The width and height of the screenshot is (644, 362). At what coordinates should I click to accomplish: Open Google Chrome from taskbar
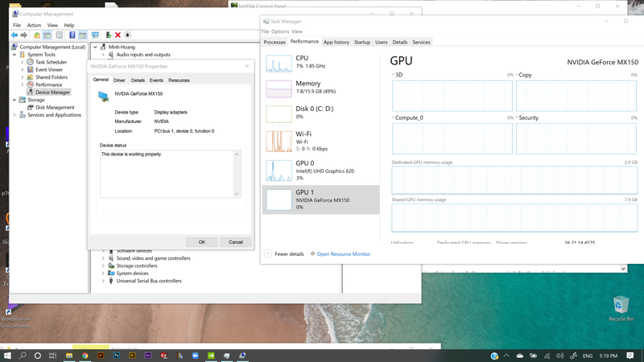[x=85, y=356]
